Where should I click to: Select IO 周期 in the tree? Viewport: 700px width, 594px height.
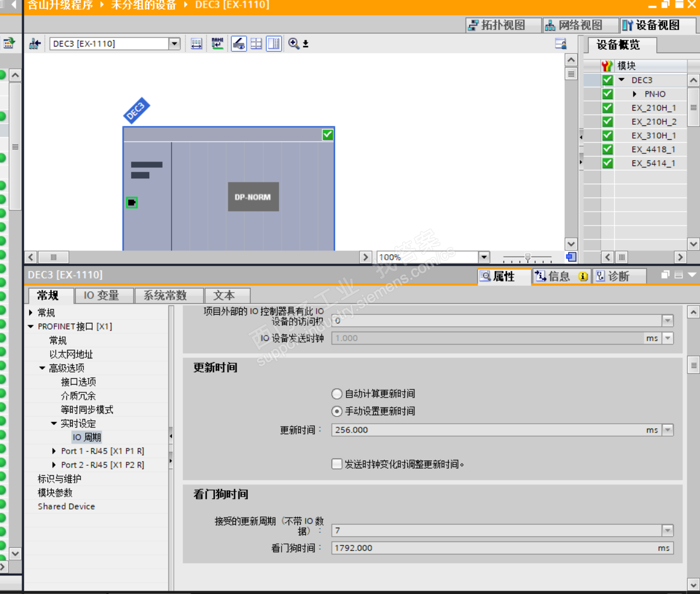[x=87, y=437]
